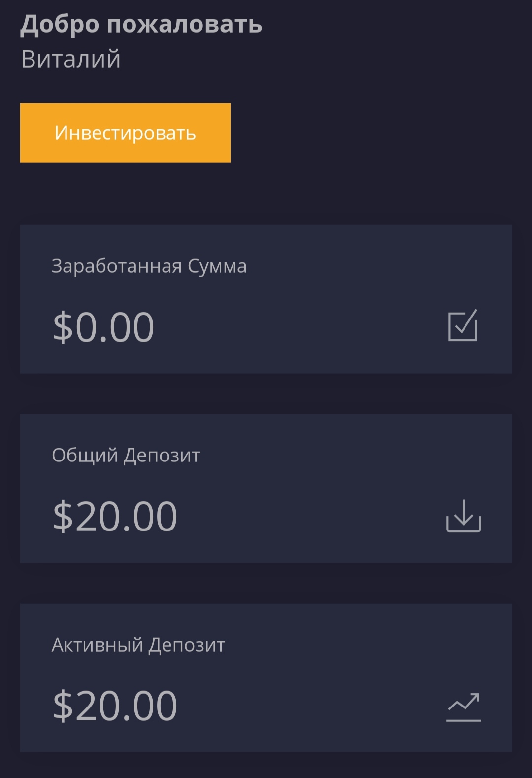
Task: Tap the $20.00 value under Общий Депозит
Action: pyautogui.click(x=115, y=517)
